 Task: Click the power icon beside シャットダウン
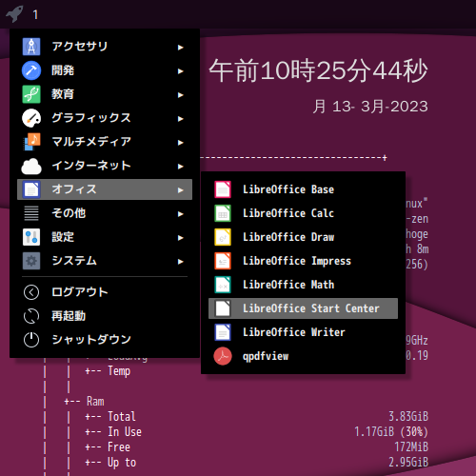click(x=31, y=340)
